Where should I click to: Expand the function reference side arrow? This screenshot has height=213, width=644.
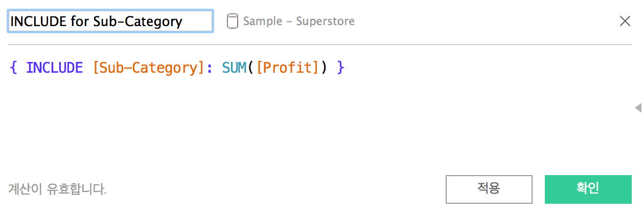[638, 107]
